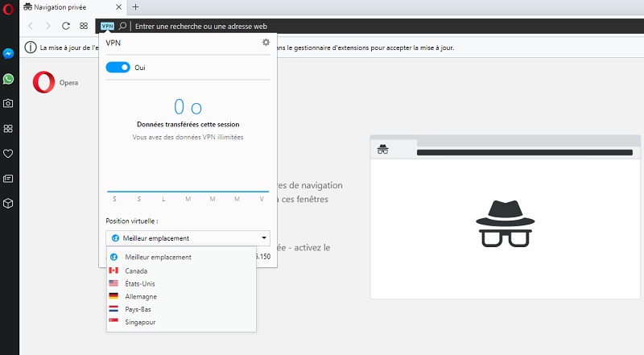Click the private browsing hat illustration
Screen dimensions: 644x355
[506, 223]
